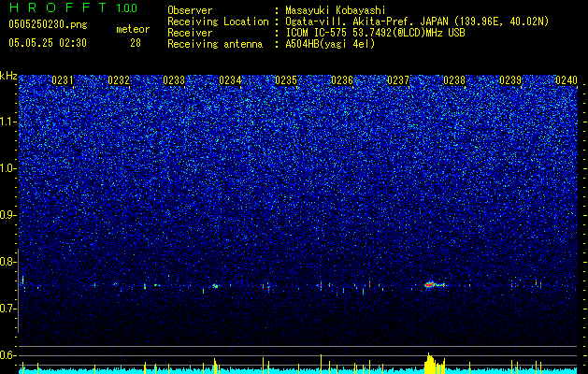The image size is (588, 374).
Task: Click the observer name Masayuki Kobayashi
Action: [336, 10]
